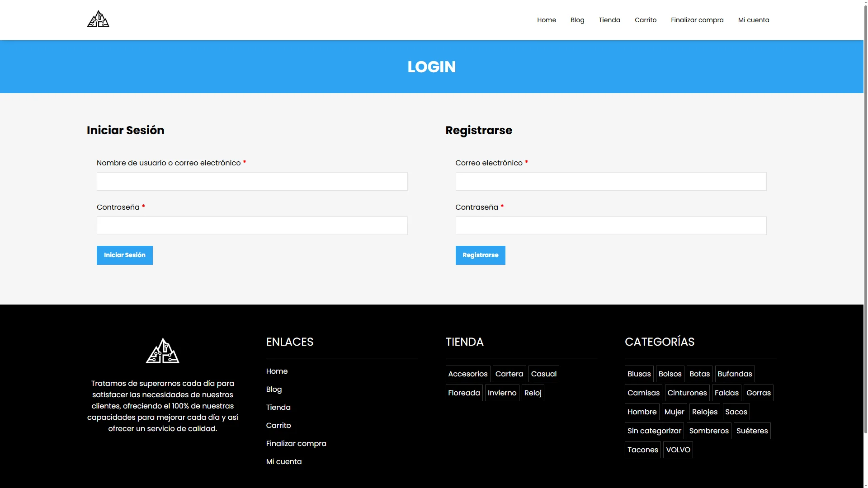Follow the footer Blog link
This screenshot has height=488, width=868.
point(274,389)
